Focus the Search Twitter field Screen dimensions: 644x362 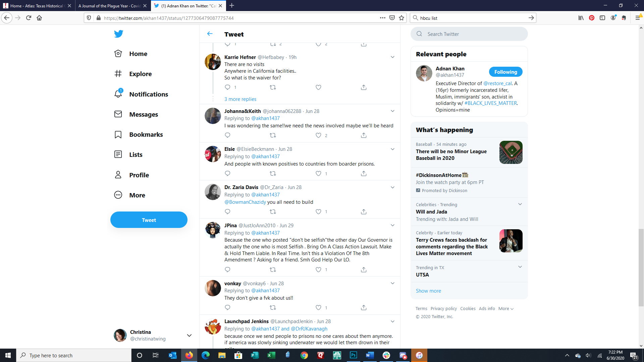coord(469,34)
